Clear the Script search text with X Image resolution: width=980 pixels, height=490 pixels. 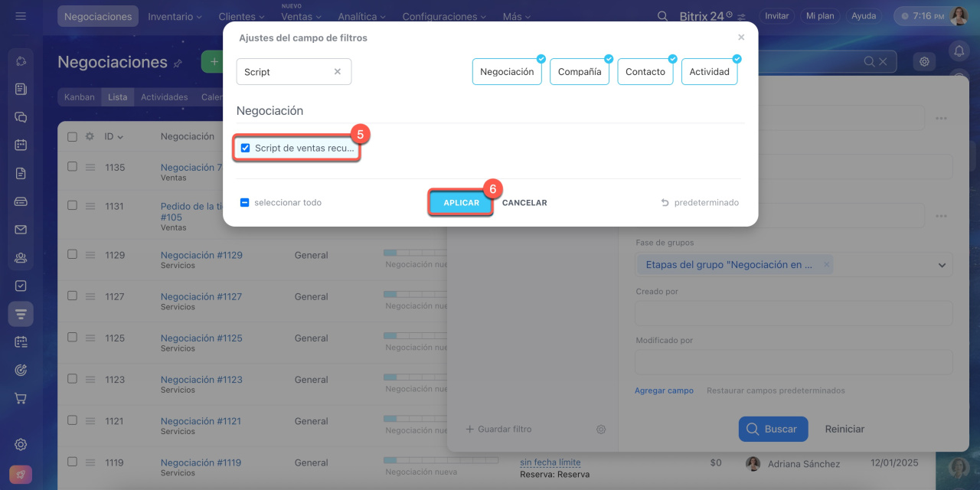(337, 72)
